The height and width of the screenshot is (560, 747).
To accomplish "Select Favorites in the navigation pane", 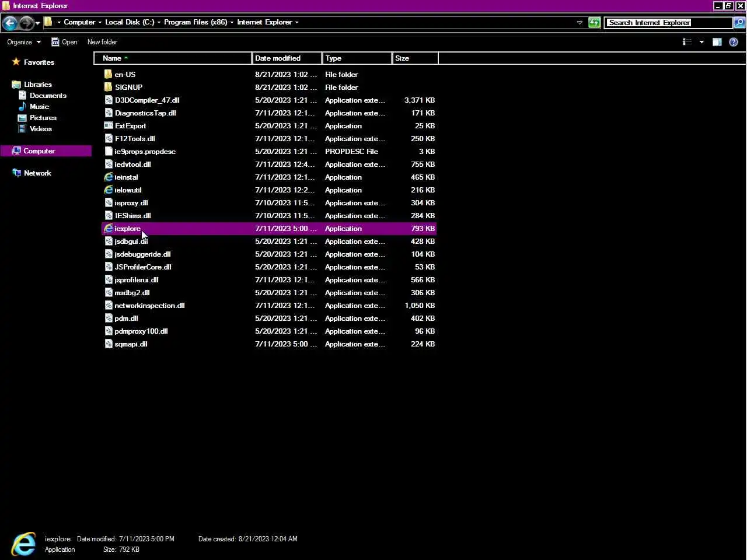I will pyautogui.click(x=39, y=62).
